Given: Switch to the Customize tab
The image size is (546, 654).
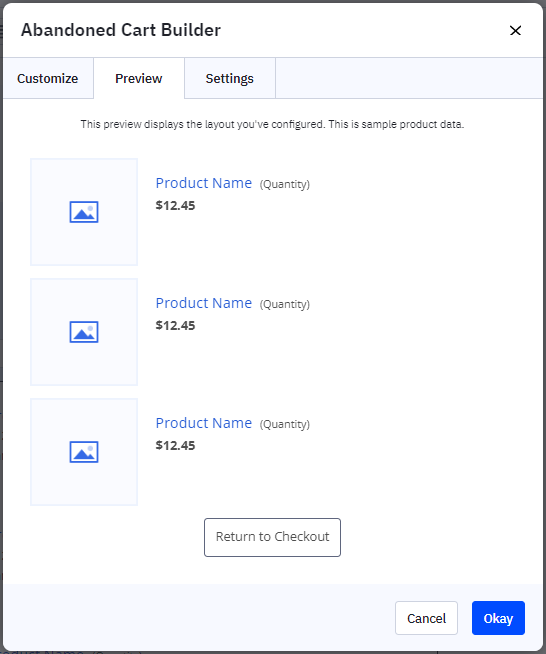Looking at the screenshot, I should tap(48, 78).
